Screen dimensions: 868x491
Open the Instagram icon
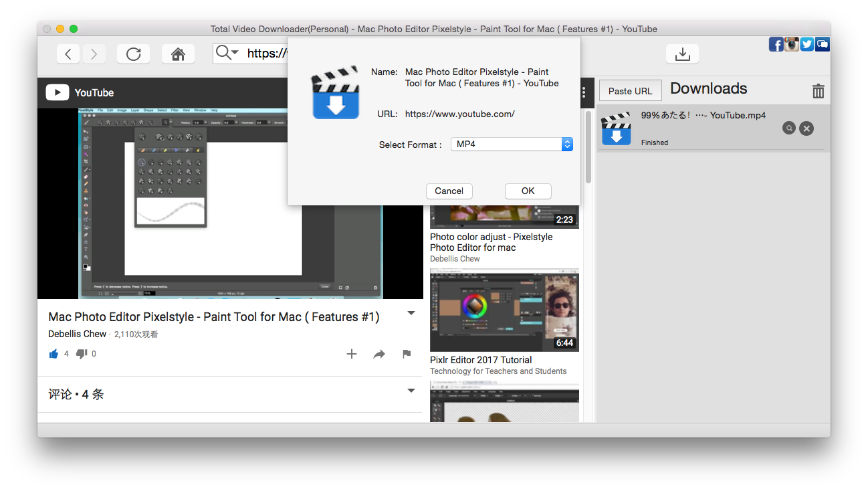(792, 45)
